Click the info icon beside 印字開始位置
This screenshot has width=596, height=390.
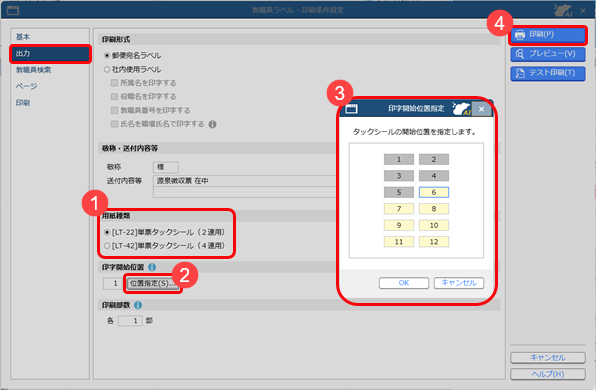152,267
